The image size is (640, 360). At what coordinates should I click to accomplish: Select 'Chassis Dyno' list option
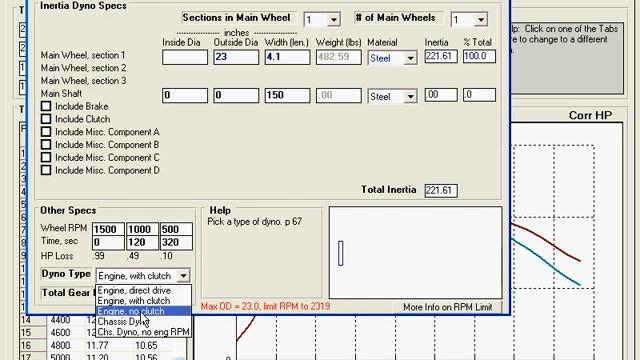click(144, 322)
